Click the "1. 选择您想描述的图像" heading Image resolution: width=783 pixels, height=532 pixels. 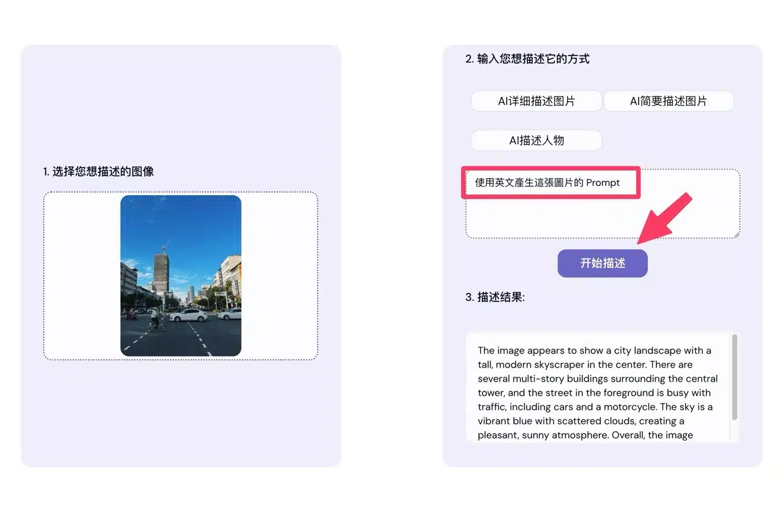pyautogui.click(x=98, y=172)
